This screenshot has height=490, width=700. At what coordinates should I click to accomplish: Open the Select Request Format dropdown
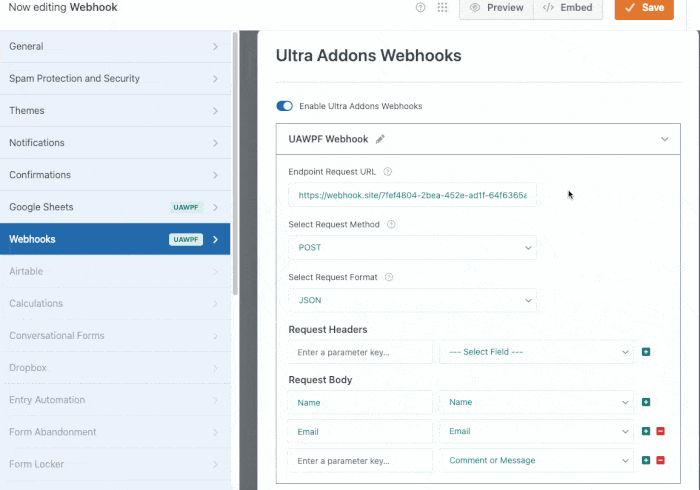[412, 300]
